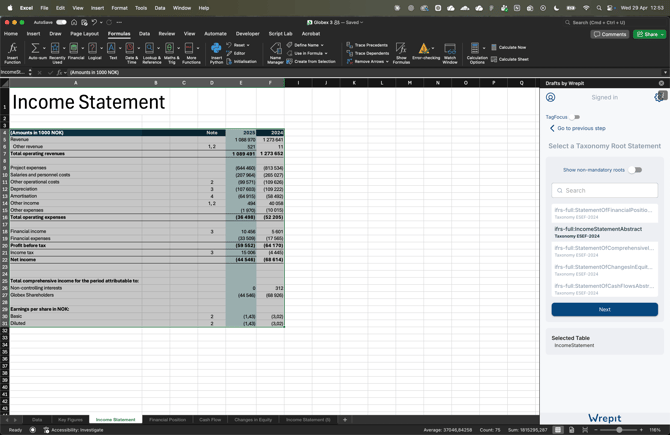Image resolution: width=670 pixels, height=435 pixels.
Task: Switch to the Cash Flow sheet tab
Action: tap(210, 420)
